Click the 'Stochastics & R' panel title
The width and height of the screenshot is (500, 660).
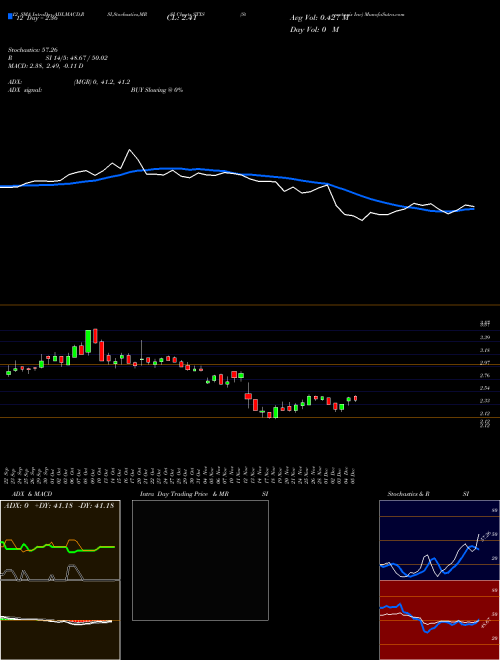409,494
